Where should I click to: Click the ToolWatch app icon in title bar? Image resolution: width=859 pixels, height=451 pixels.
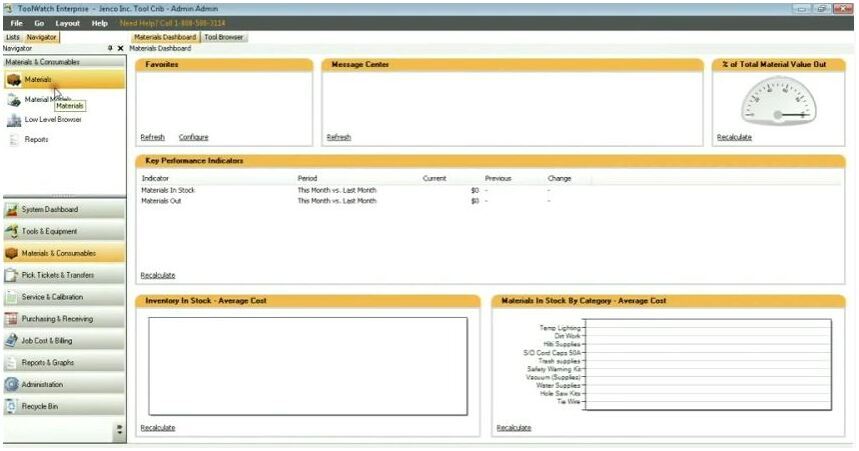[8, 8]
